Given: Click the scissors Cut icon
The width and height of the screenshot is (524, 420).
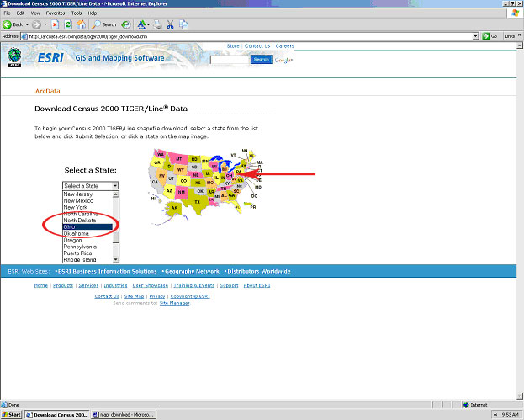Looking at the screenshot, I should (171, 24).
